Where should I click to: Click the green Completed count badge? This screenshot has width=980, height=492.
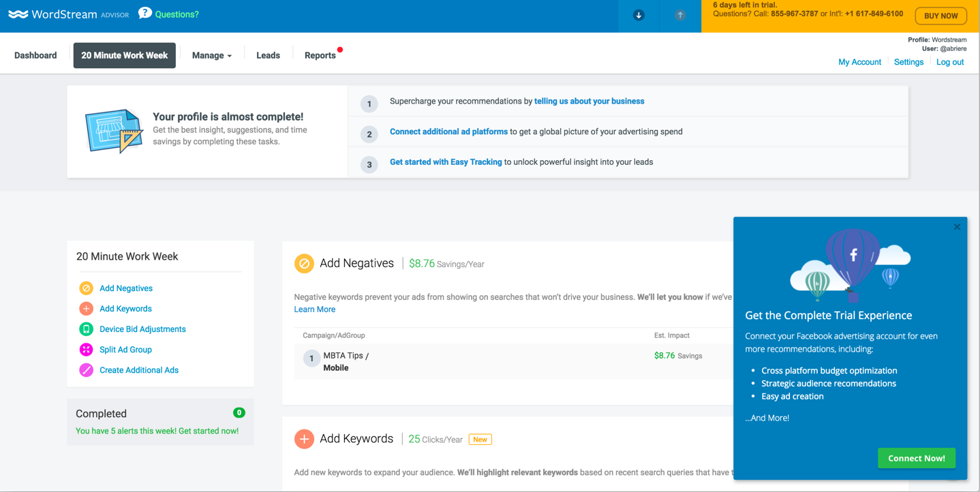tap(239, 412)
